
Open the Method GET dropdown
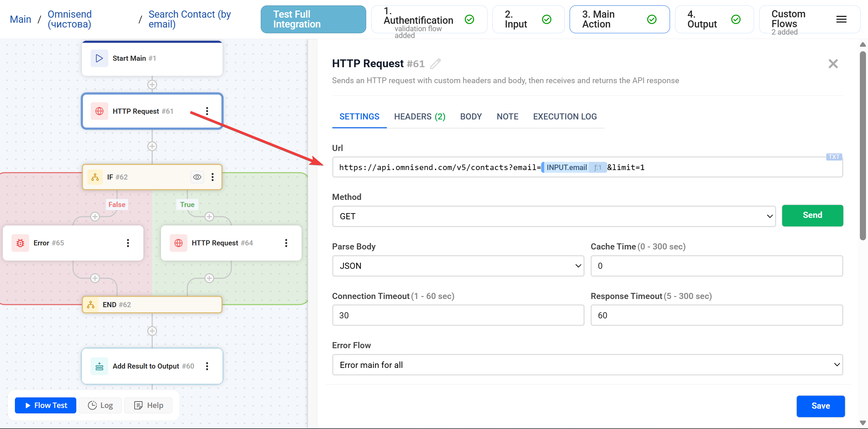(554, 216)
